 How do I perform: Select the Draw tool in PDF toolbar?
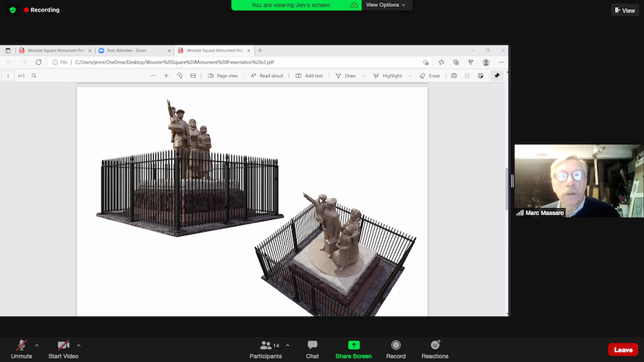pos(346,76)
